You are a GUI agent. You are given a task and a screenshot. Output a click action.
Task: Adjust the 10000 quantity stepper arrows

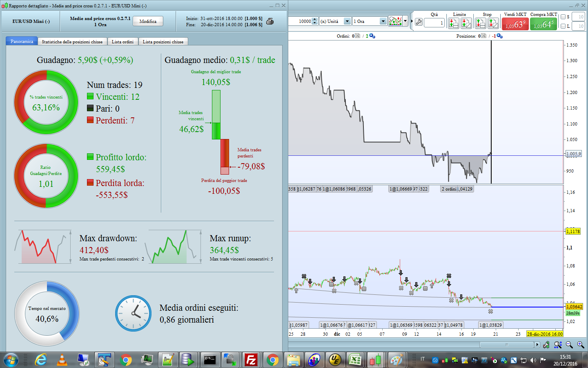pyautogui.click(x=314, y=21)
